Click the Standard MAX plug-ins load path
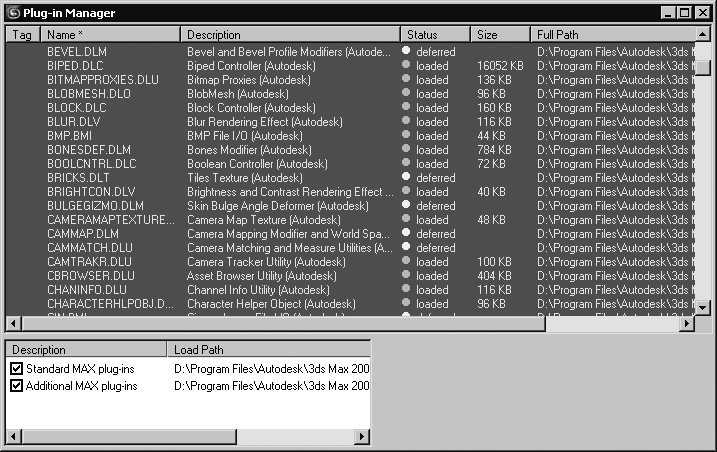Image resolution: width=717 pixels, height=452 pixels. pyautogui.click(x=272, y=369)
